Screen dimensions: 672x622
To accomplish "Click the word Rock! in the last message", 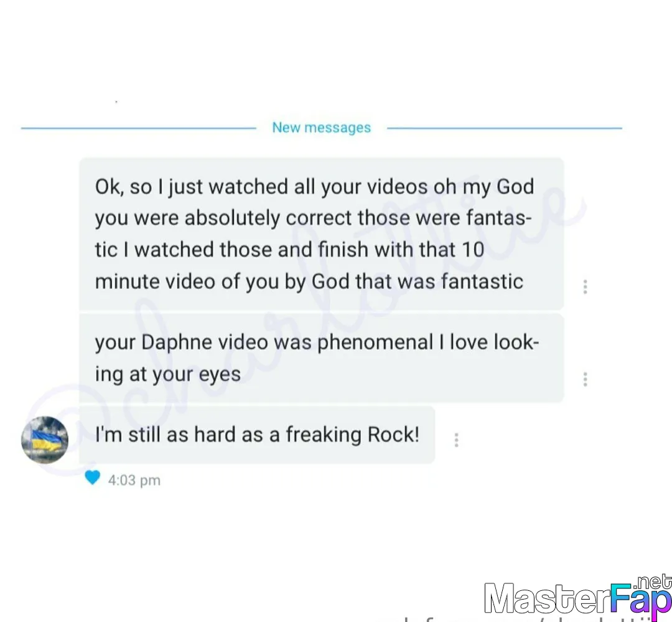I will [393, 434].
